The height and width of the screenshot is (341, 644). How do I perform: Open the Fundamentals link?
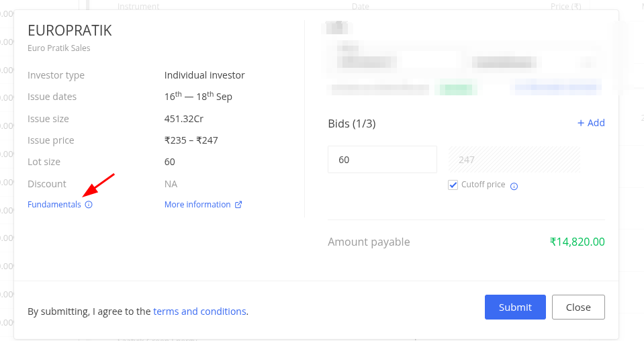pyautogui.click(x=54, y=205)
